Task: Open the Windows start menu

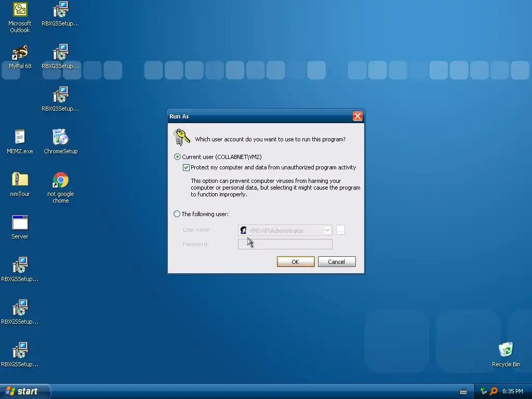Action: [x=25, y=391]
